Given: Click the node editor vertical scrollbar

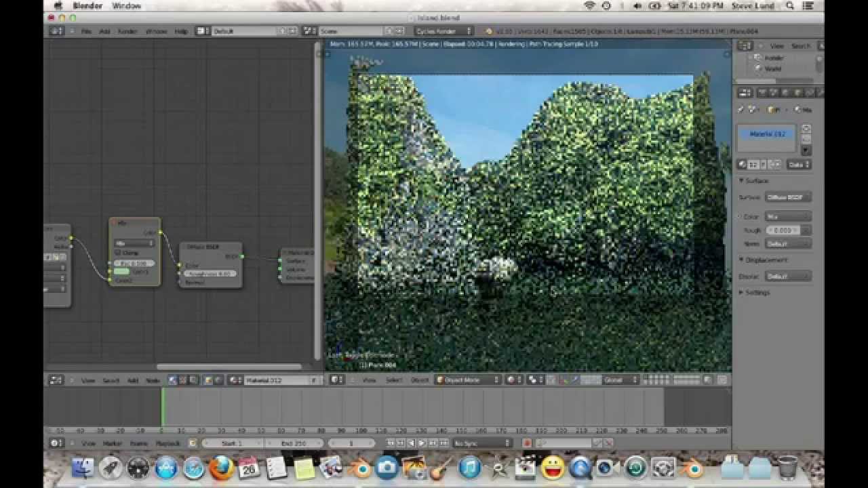Looking at the screenshot, I should pos(317,202).
